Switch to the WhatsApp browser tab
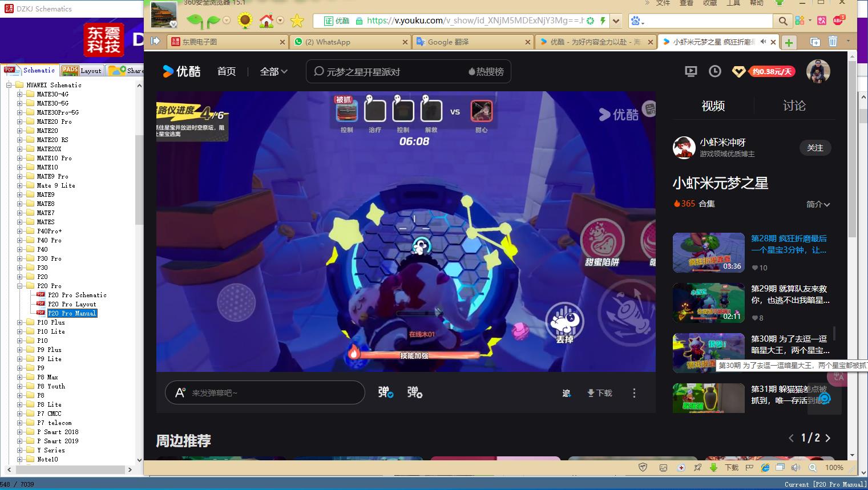Screen dimensions: 868x490 click(x=349, y=42)
